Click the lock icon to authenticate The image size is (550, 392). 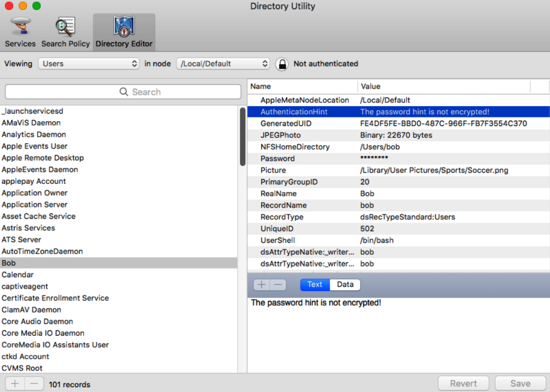pyautogui.click(x=282, y=64)
